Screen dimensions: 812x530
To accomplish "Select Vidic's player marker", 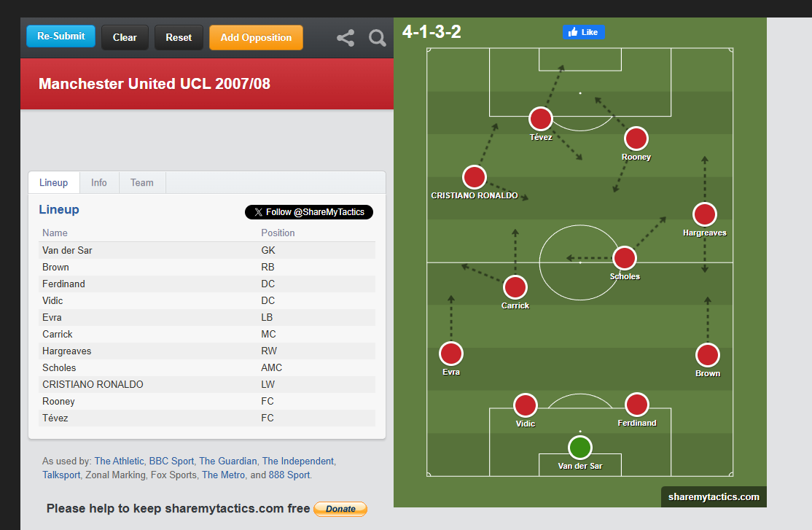I will point(525,405).
